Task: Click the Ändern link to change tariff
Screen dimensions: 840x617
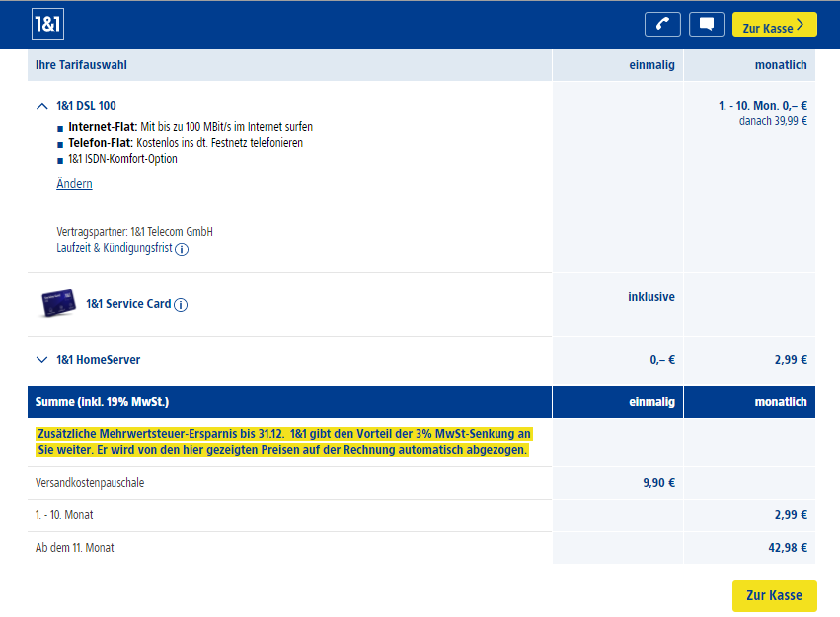Action: tap(74, 184)
